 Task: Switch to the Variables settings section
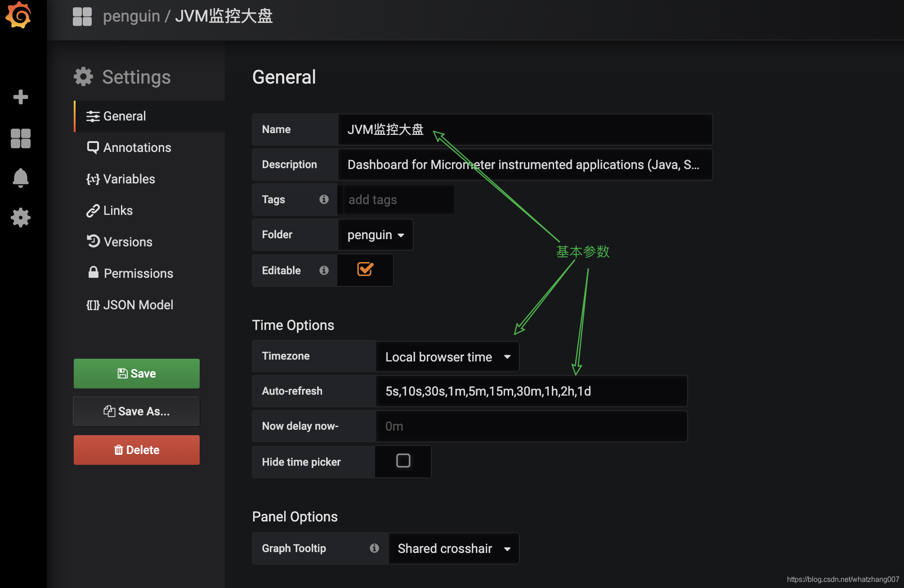(x=129, y=179)
